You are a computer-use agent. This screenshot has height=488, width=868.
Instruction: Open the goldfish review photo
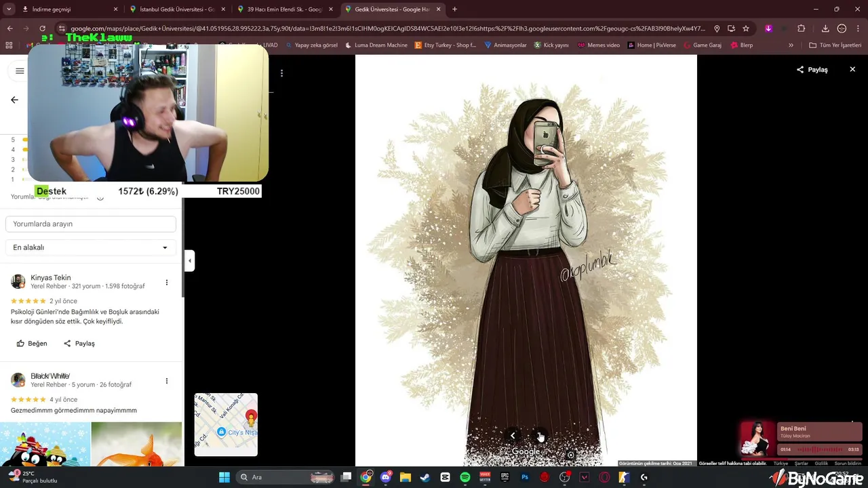point(136,444)
